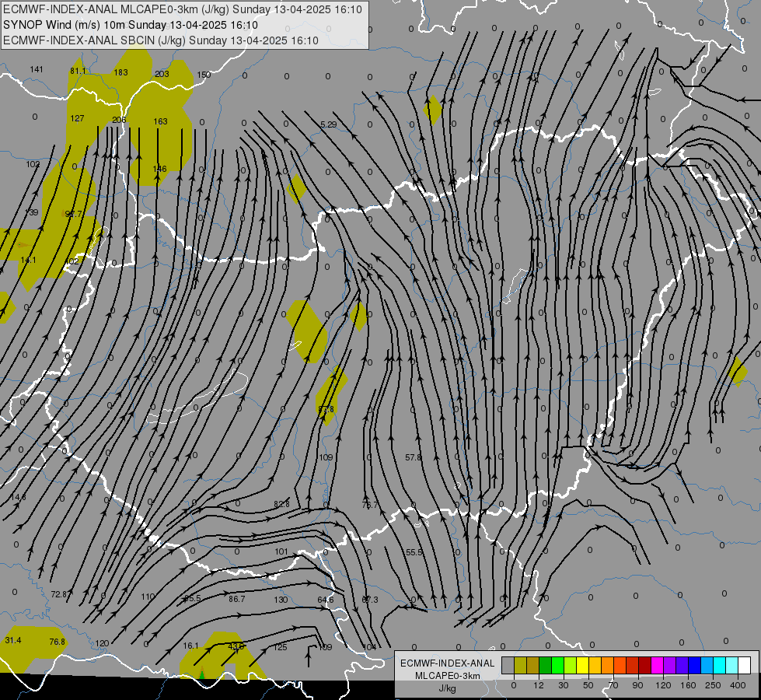This screenshot has width=761, height=700.
Task: Click the map value "130"
Action: pos(281,600)
